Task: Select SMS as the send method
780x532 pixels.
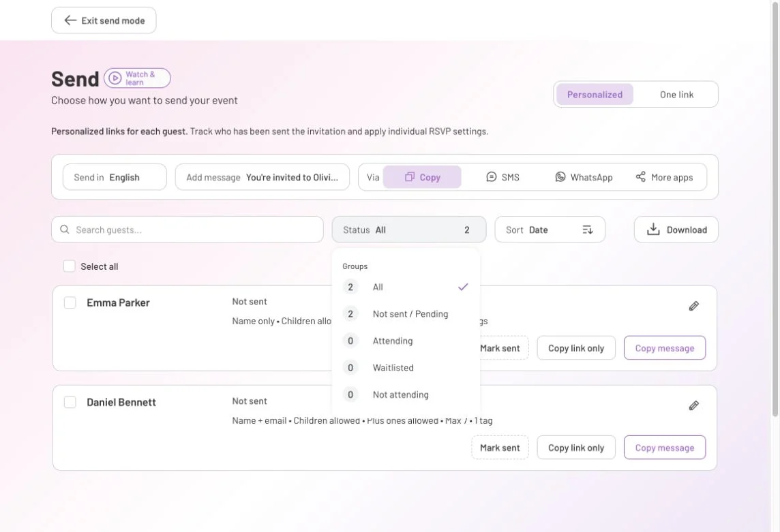Action: click(x=502, y=177)
